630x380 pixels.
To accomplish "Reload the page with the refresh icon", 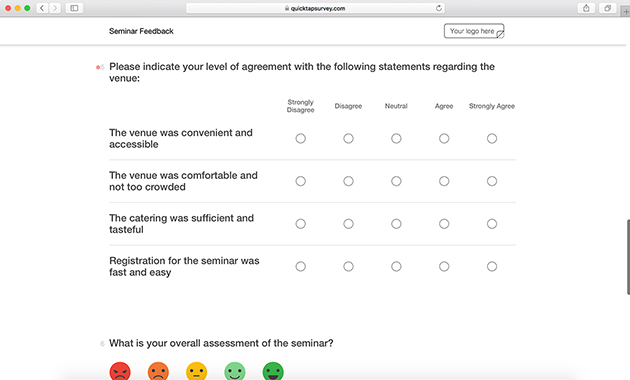I will (x=439, y=8).
